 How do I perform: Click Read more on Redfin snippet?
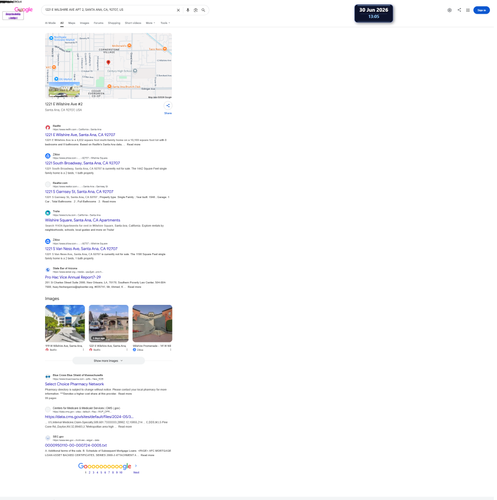click(x=134, y=144)
